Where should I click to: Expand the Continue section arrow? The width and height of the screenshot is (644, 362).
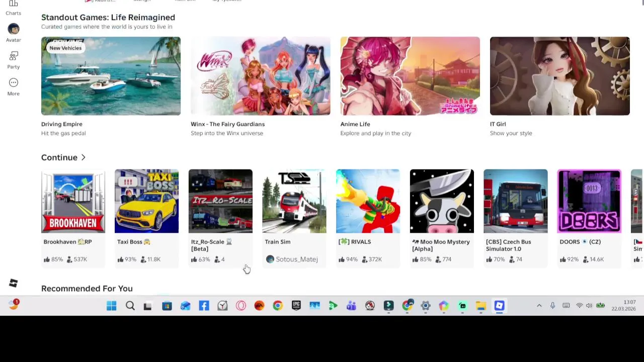[83, 157]
